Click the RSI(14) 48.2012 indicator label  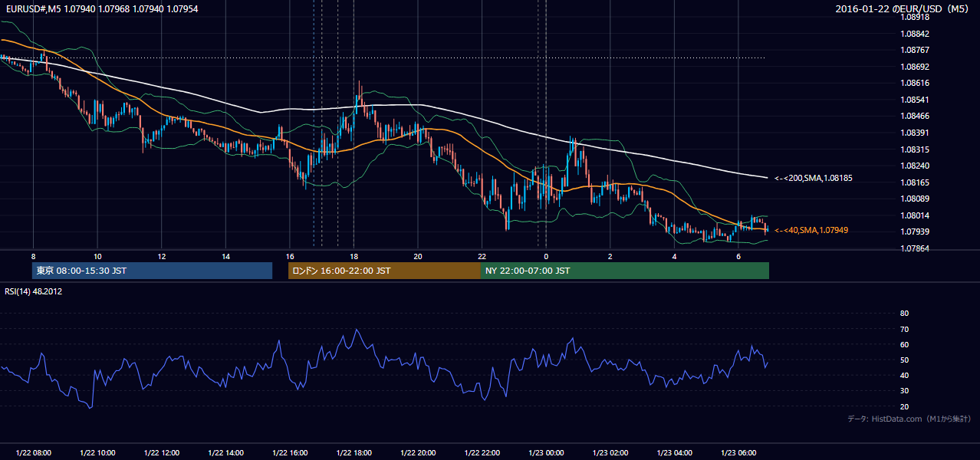(x=33, y=291)
